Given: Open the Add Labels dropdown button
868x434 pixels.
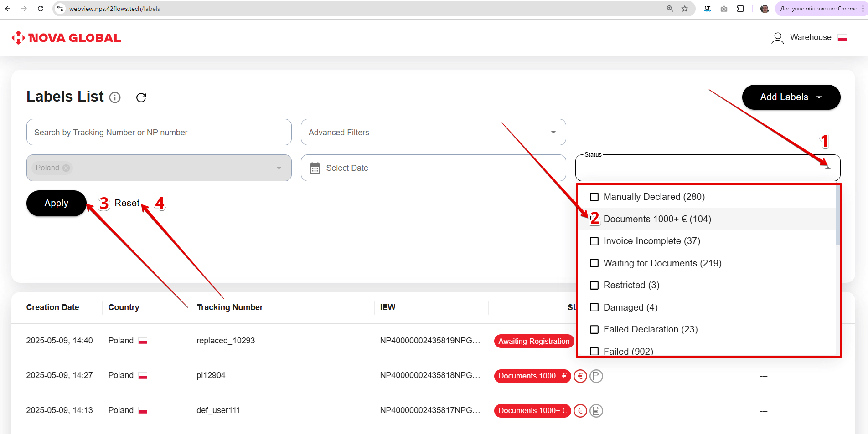Looking at the screenshot, I should (x=791, y=97).
